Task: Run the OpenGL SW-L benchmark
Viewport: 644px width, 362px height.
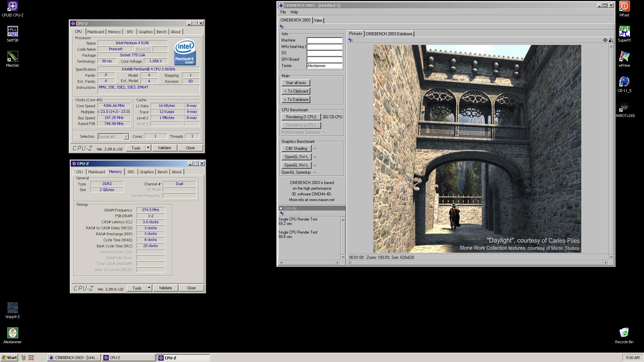Action: point(296,157)
